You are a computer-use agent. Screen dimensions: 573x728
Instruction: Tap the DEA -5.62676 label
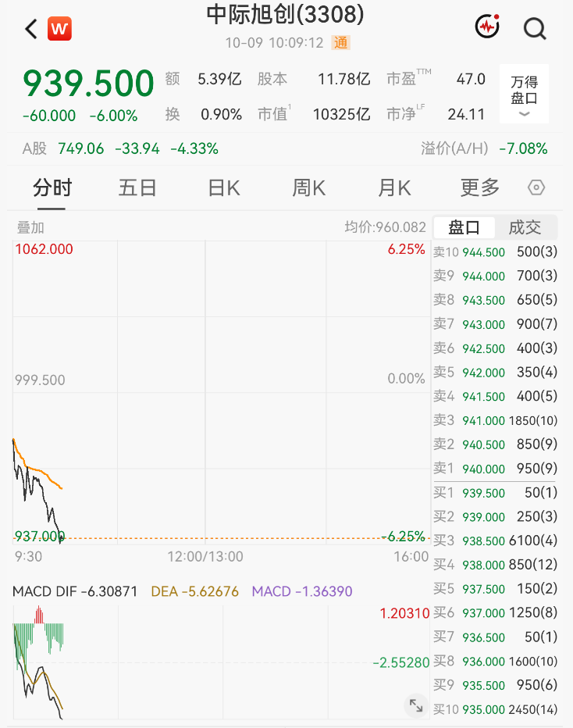pyautogui.click(x=195, y=591)
